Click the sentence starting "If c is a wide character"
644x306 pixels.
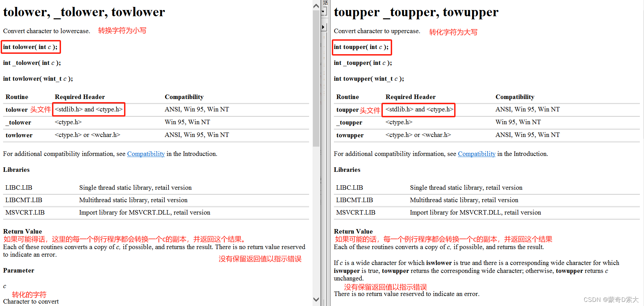pos(477,270)
